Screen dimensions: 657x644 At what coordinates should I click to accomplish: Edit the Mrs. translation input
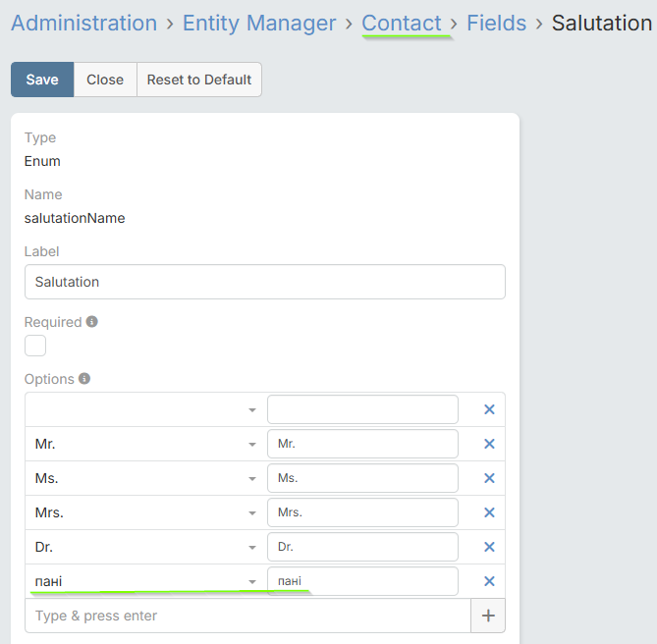[362, 512]
